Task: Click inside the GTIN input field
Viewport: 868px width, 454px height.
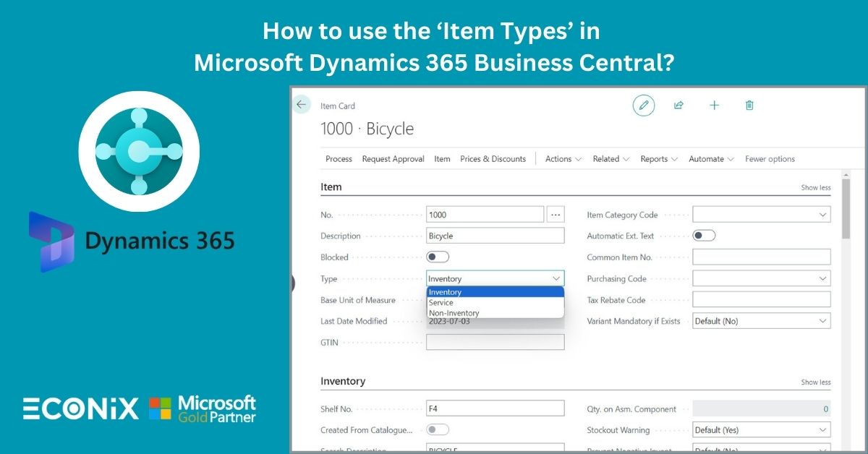Action: [494, 341]
